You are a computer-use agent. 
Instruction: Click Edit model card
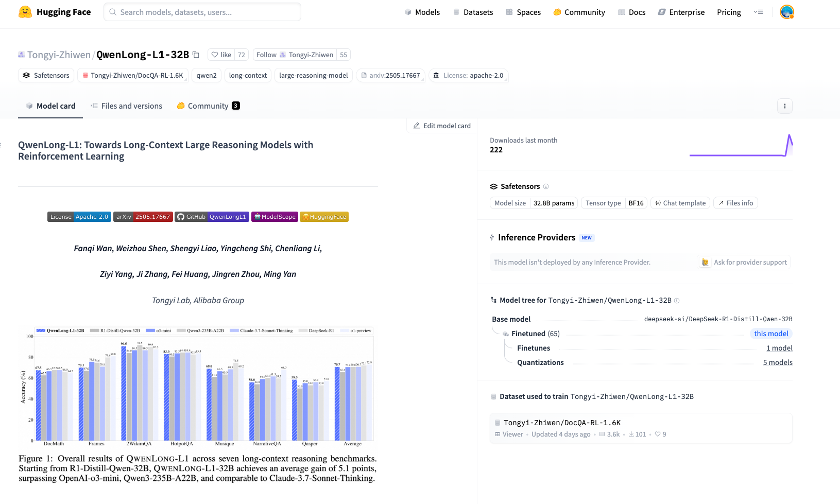point(442,126)
